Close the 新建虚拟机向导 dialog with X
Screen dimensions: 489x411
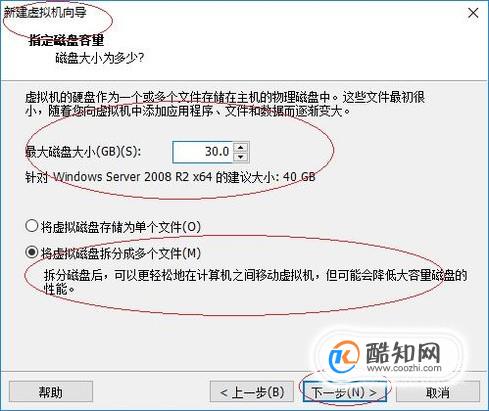click(x=473, y=13)
